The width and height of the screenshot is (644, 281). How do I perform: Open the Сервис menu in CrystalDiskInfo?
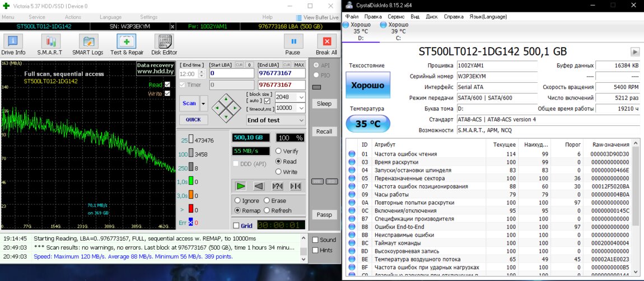[396, 17]
